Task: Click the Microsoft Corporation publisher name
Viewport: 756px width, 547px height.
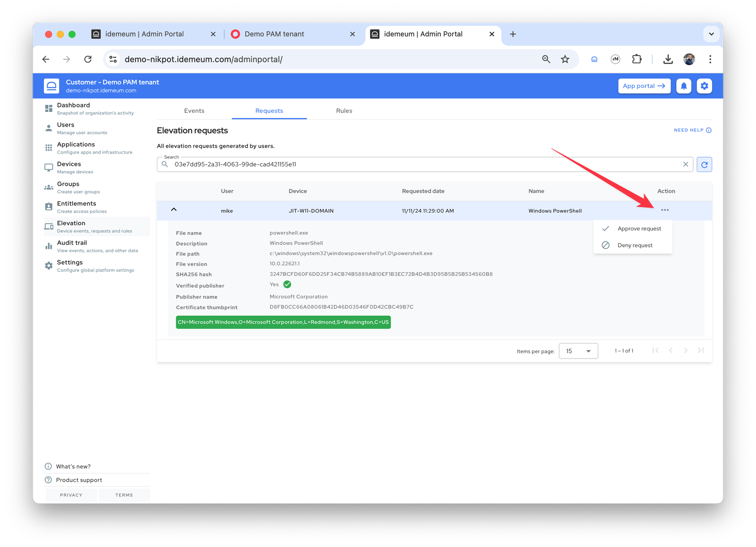Action: tap(299, 297)
